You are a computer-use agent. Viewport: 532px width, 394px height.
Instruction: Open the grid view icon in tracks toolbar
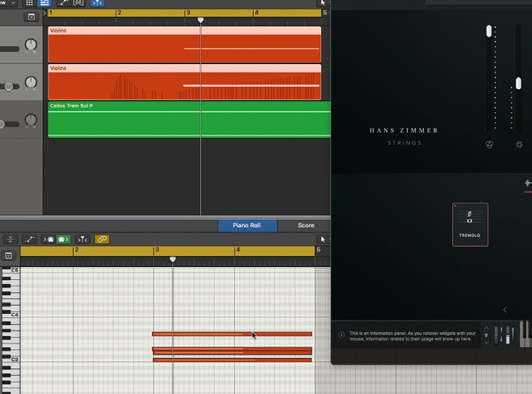pyautogui.click(x=29, y=3)
